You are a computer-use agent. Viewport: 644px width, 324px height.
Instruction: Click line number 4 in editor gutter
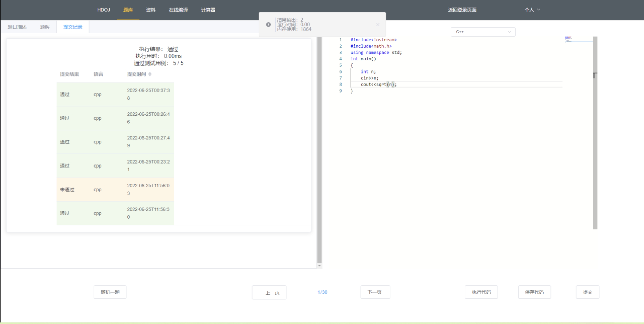click(340, 59)
